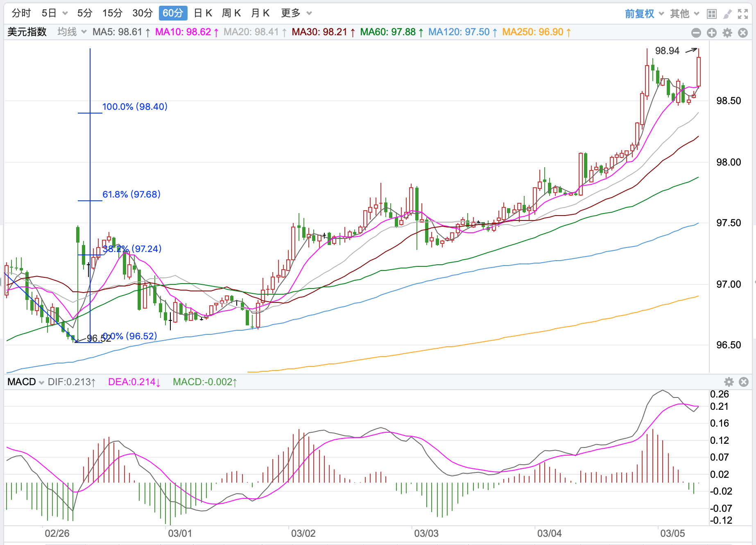
Task: Open moving average settings gear
Action: point(727,33)
